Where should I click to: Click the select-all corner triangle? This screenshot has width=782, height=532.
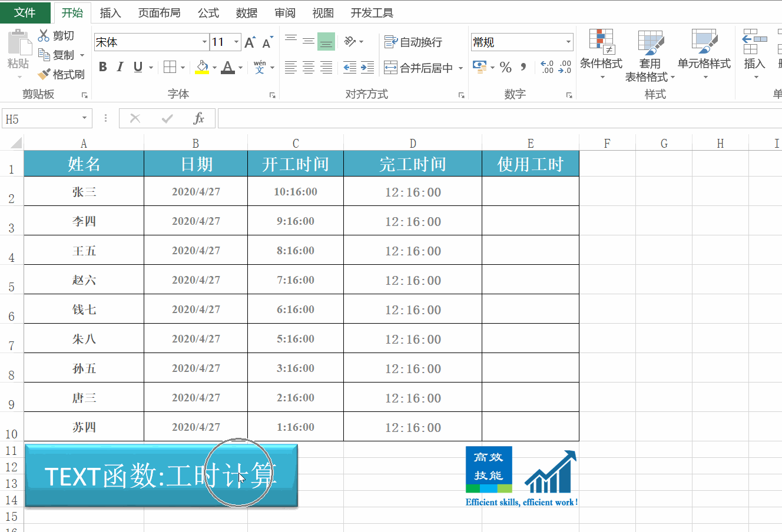[16, 142]
